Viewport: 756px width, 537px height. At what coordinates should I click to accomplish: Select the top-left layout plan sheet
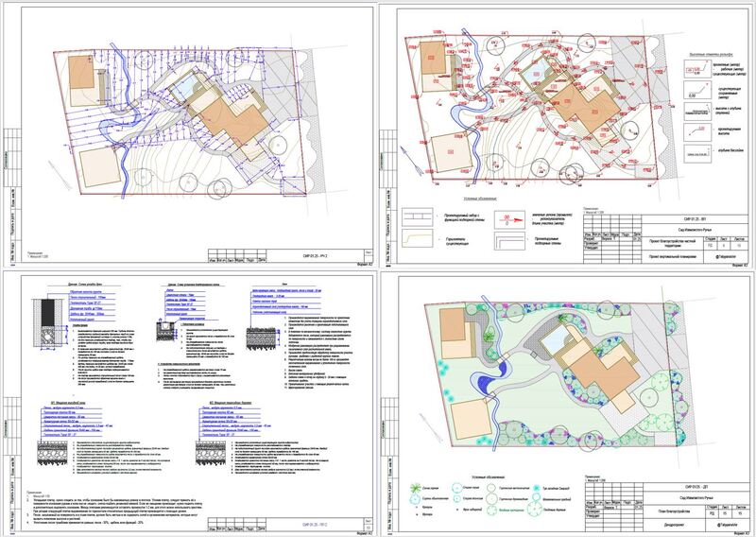[189, 134]
